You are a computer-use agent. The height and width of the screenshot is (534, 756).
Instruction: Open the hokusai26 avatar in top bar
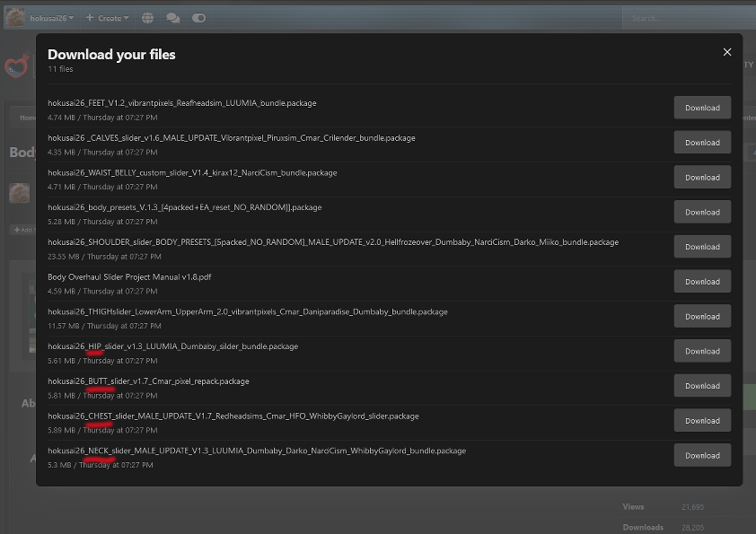(x=15, y=18)
